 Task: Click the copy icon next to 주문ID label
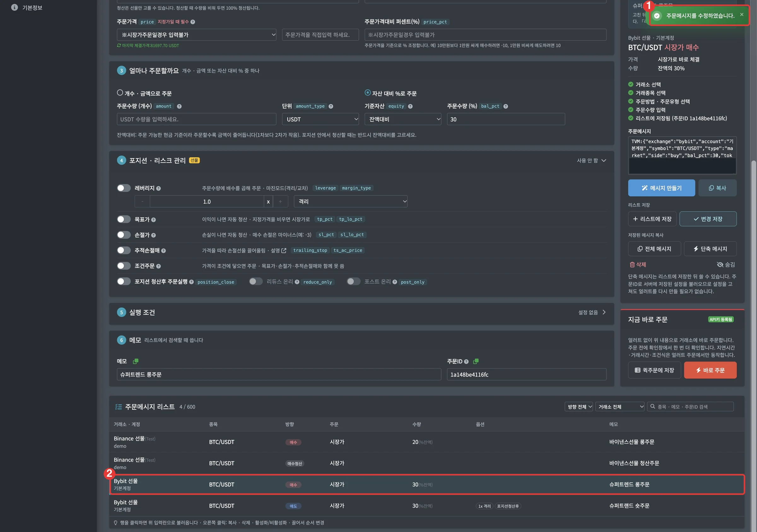pos(476,361)
